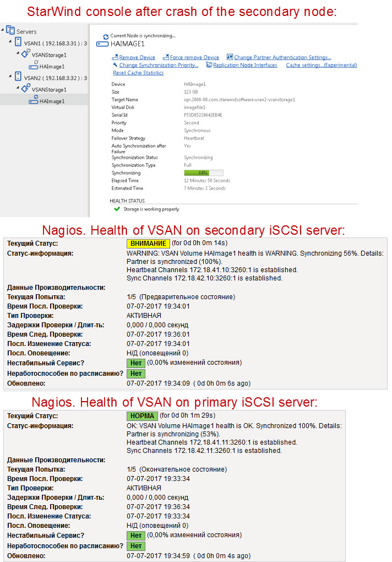Click Нет badge for Неработоспособен по расписанию in primary panel
The image size is (392, 562).
point(136,546)
